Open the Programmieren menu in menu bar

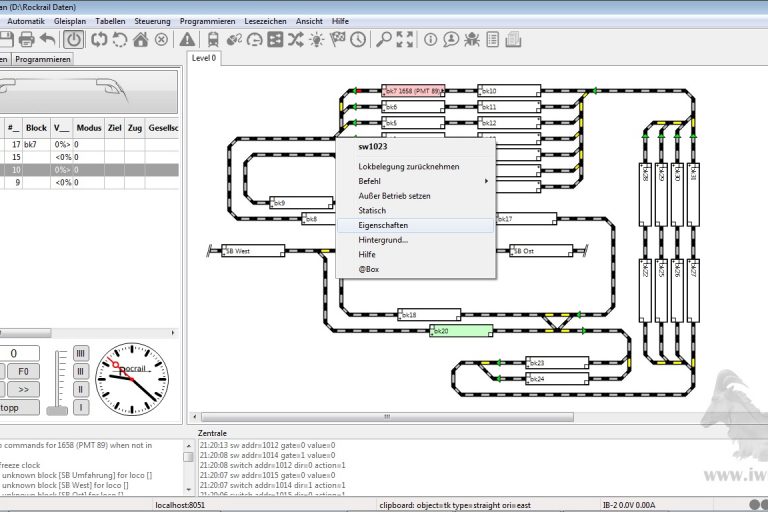click(207, 21)
